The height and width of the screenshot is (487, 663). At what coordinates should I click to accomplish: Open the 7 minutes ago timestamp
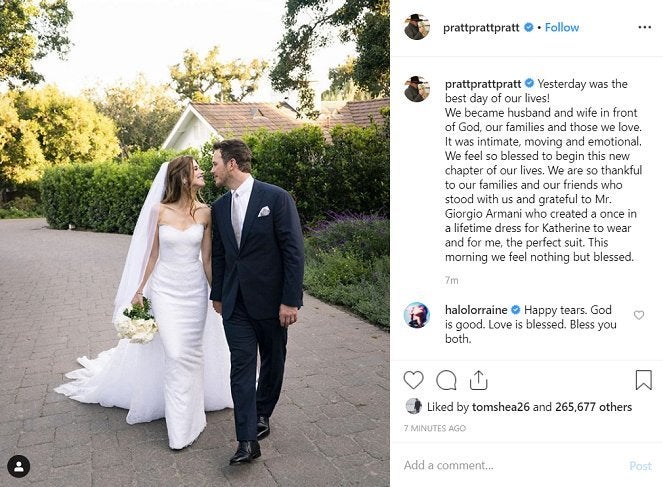435,428
